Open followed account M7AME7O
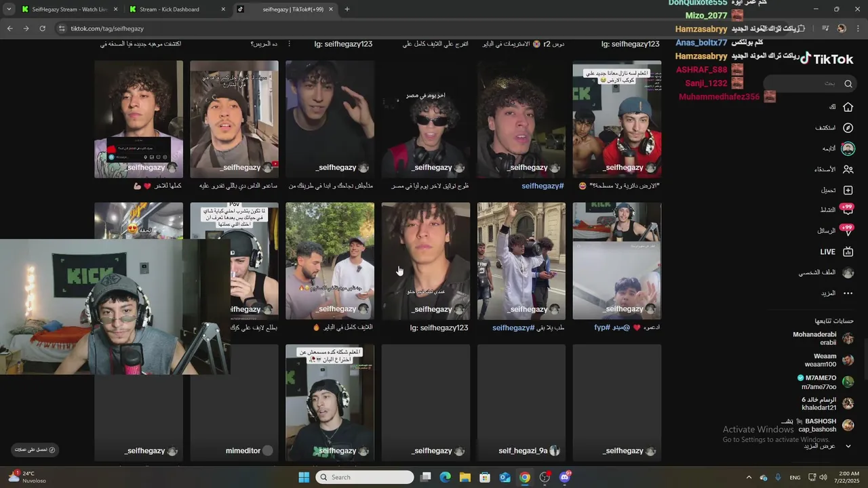 click(825, 382)
